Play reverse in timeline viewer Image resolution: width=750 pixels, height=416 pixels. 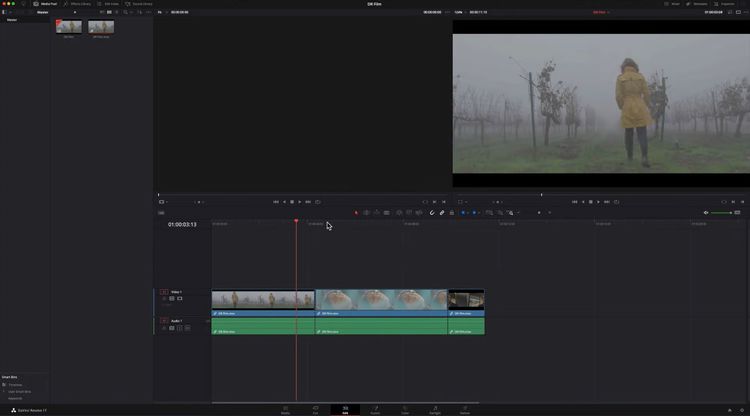pyautogui.click(x=583, y=202)
